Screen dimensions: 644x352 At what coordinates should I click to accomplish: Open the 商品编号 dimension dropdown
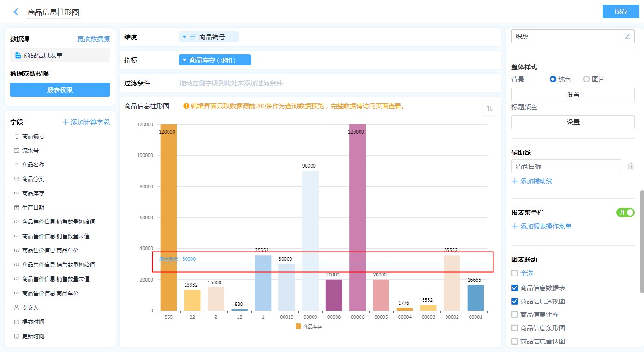[184, 37]
